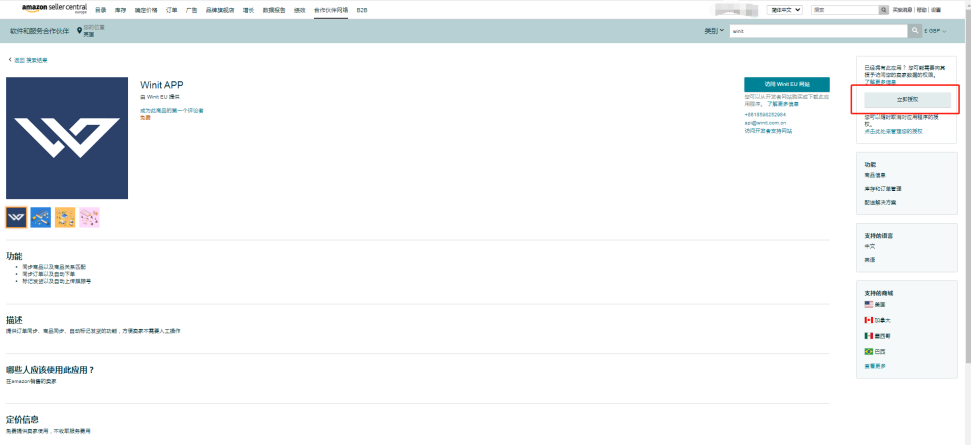Open the 确定价格 pricing menu
The width and height of the screenshot is (971, 445).
pos(146,10)
